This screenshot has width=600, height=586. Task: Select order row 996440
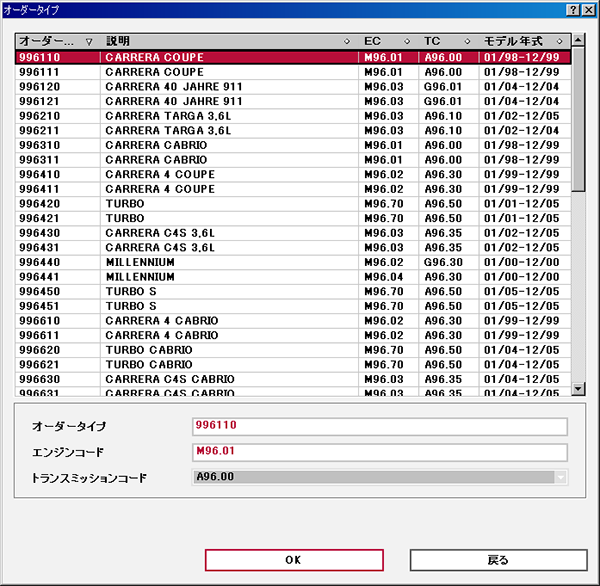click(293, 262)
